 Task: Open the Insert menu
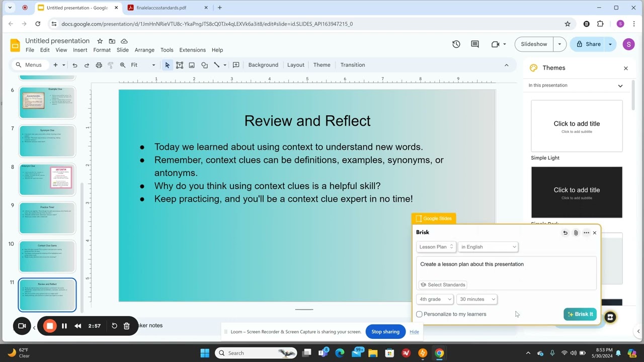point(80,50)
